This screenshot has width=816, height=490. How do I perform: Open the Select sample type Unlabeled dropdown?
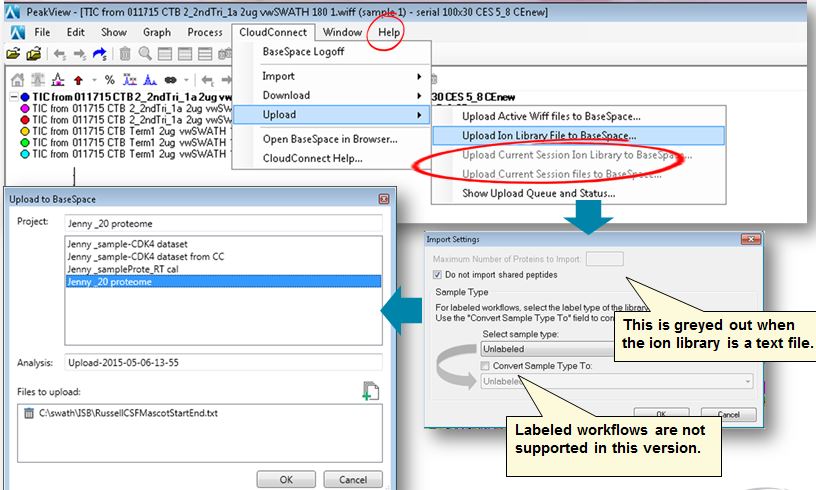(x=547, y=349)
